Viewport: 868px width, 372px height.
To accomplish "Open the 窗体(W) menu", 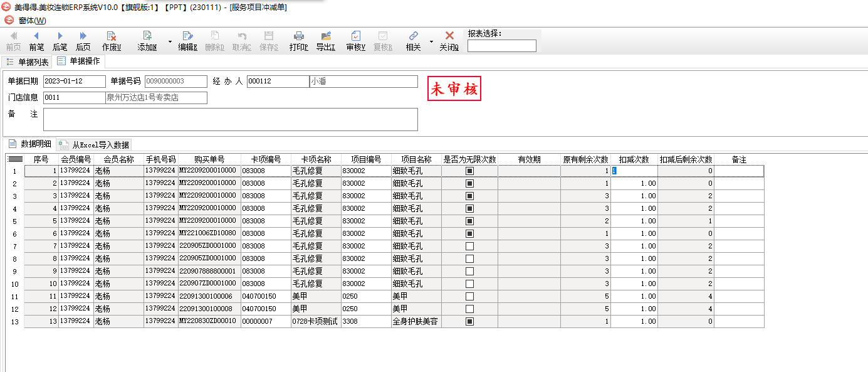I will (x=32, y=21).
